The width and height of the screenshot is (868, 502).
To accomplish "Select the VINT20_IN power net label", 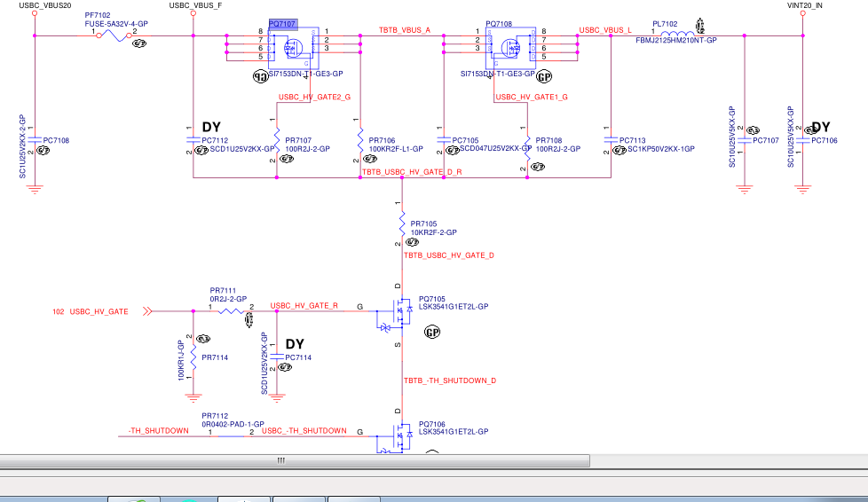I will (805, 6).
